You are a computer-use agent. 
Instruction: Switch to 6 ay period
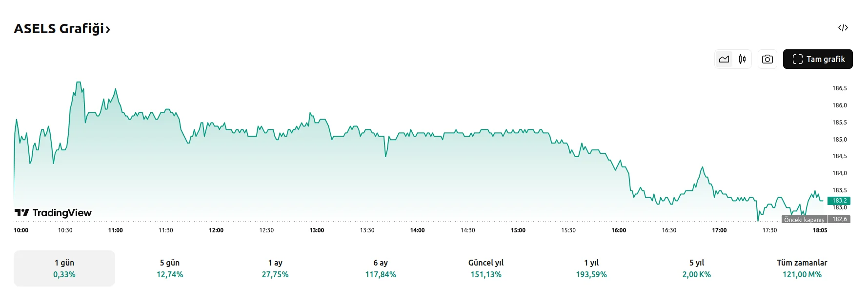click(381, 268)
